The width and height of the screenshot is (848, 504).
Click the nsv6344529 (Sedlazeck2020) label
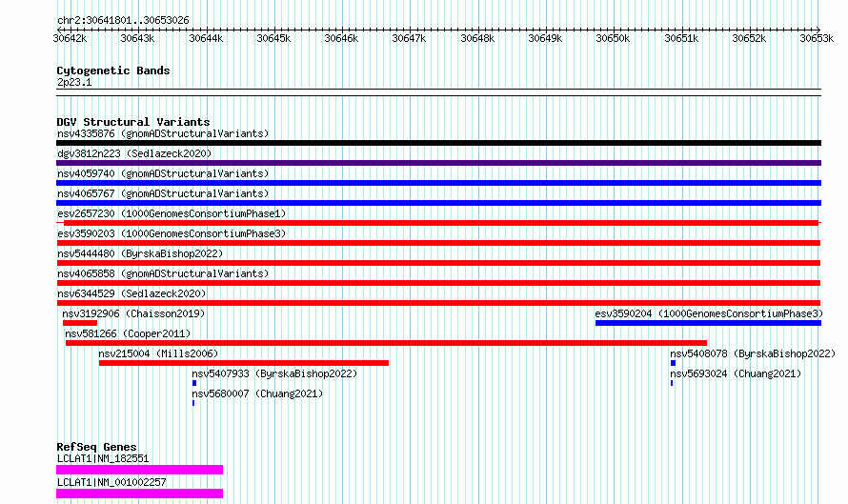point(131,293)
